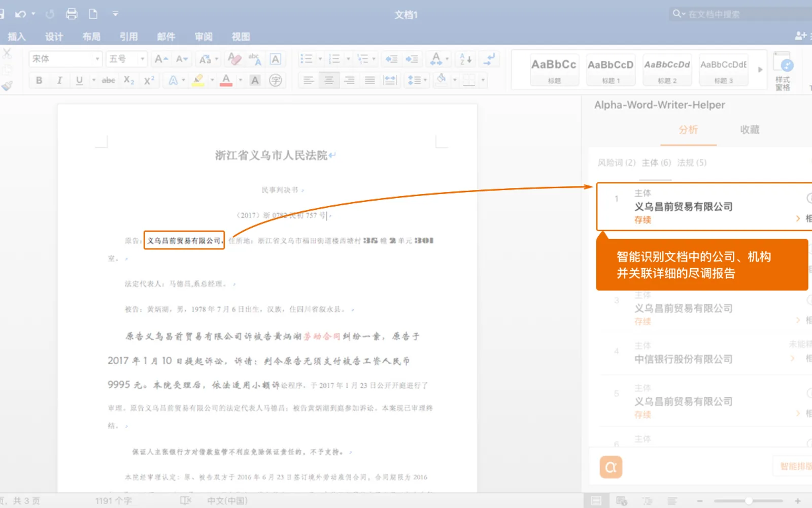Toggle superscript X2 formatting
Screen dimensions: 812x508
click(149, 80)
